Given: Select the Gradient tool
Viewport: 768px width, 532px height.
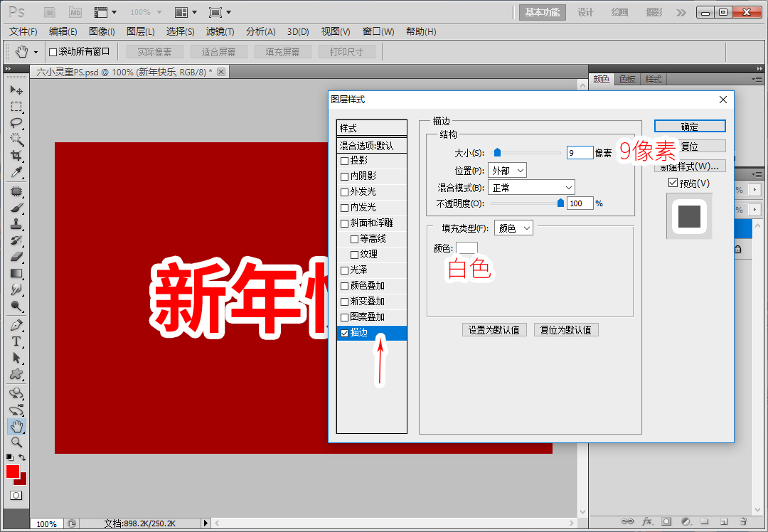Looking at the screenshot, I should [16, 273].
